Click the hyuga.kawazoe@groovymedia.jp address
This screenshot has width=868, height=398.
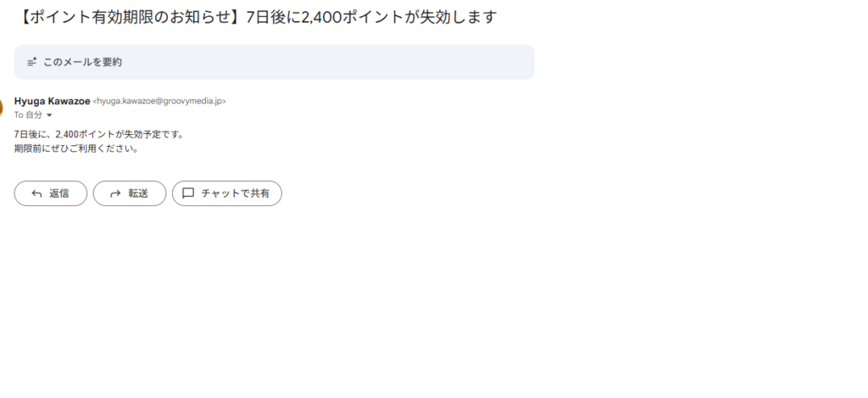159,101
